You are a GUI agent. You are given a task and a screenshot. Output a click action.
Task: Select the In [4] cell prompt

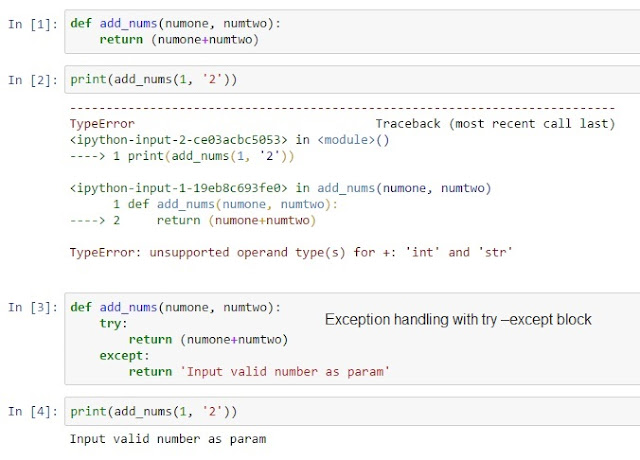[x=33, y=411]
